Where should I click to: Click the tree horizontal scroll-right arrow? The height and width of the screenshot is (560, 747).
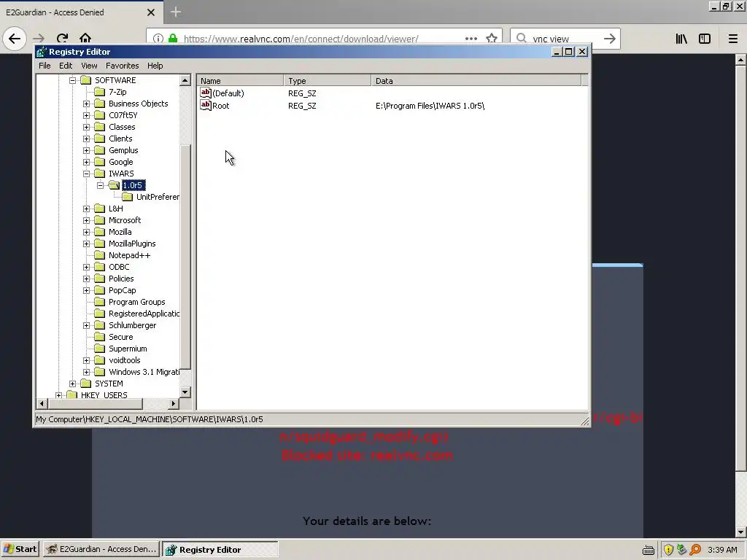coord(174,404)
